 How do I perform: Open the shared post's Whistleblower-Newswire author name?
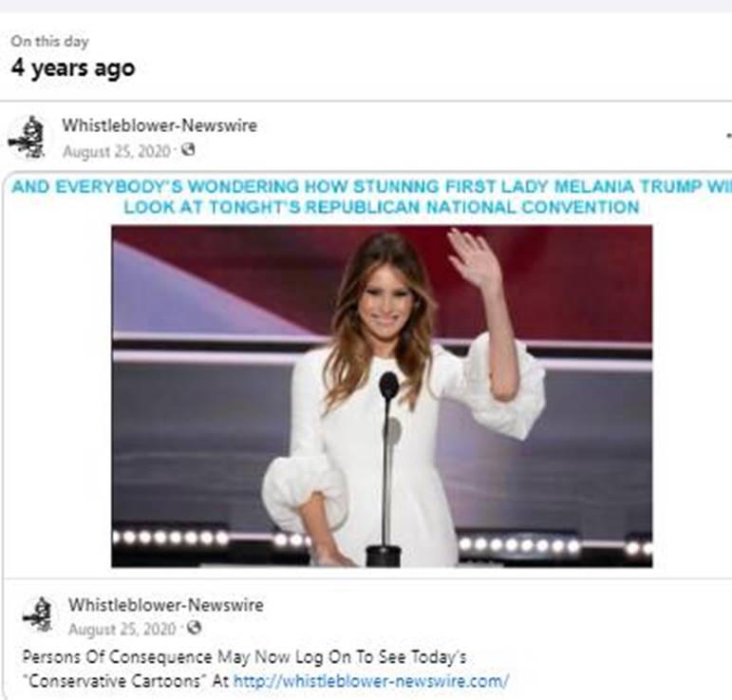[x=166, y=605]
